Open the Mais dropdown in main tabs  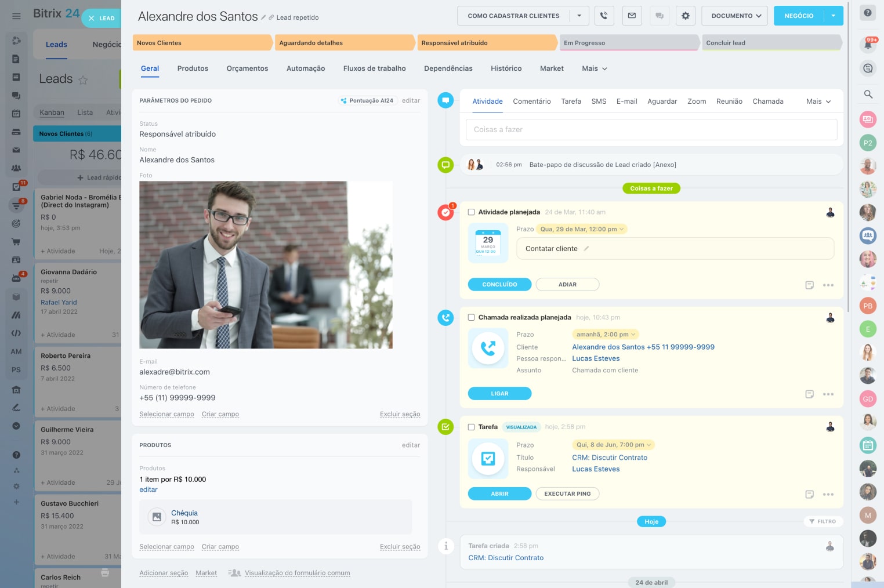pos(594,68)
